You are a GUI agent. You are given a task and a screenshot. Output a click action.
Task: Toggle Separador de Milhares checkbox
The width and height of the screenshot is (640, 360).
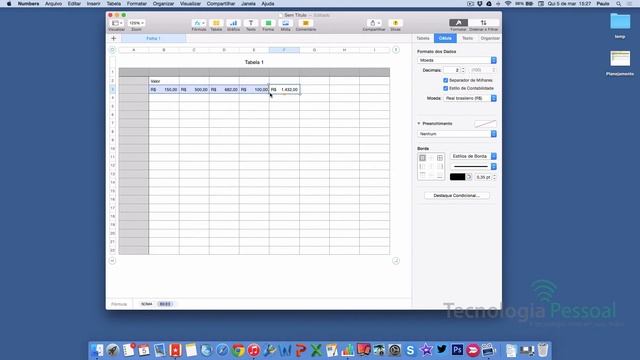click(x=446, y=80)
